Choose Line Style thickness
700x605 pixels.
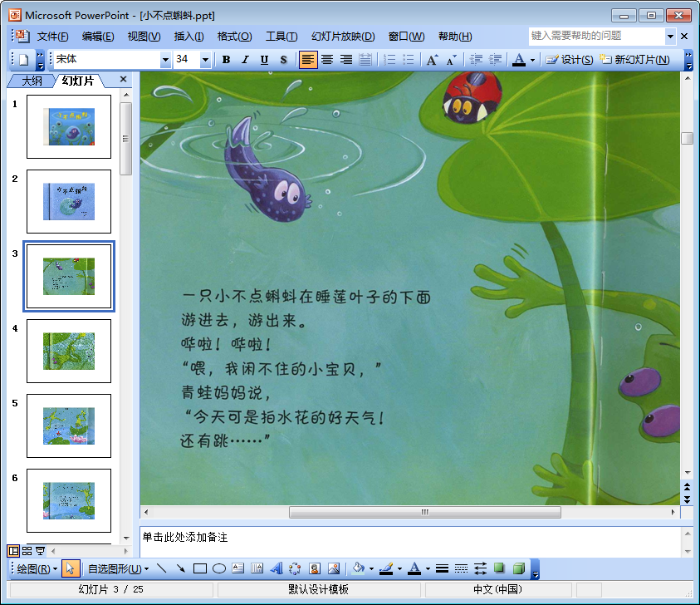tap(442, 568)
